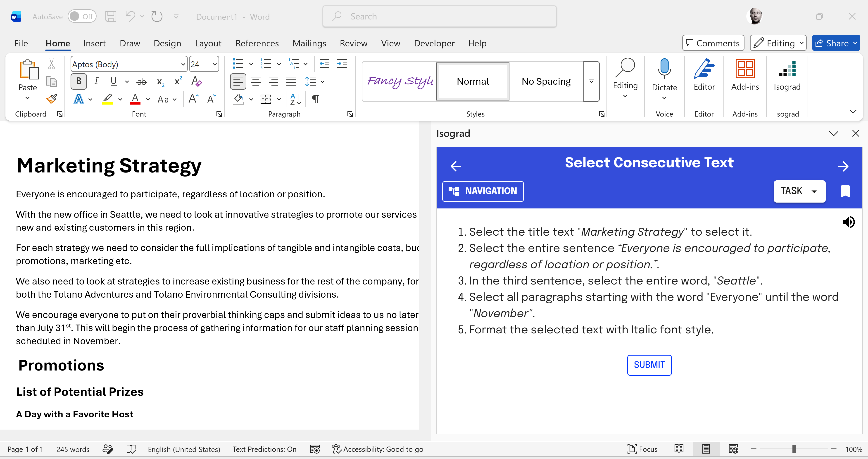
Task: Adjust the zoom slider handle
Action: click(x=794, y=449)
